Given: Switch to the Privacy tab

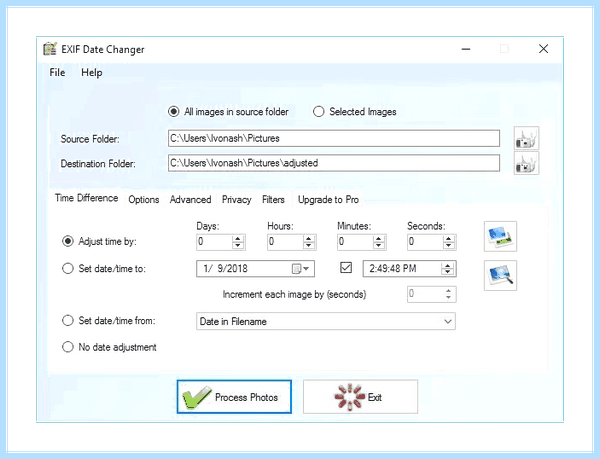Looking at the screenshot, I should pyautogui.click(x=236, y=200).
